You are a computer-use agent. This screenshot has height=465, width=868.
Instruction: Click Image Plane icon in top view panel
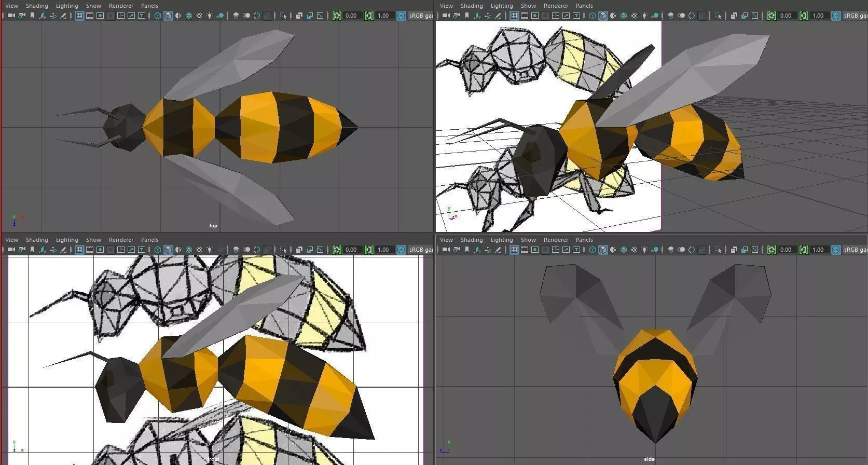[x=43, y=16]
